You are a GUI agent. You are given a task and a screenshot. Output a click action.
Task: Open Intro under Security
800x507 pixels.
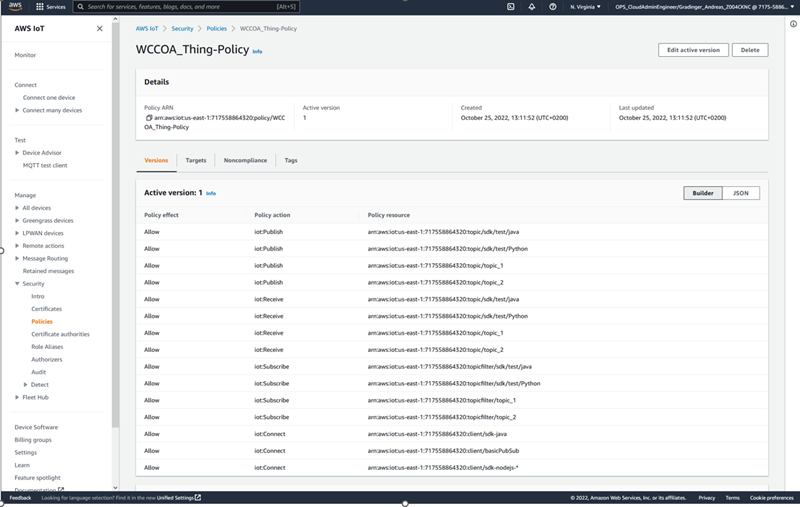coord(37,296)
